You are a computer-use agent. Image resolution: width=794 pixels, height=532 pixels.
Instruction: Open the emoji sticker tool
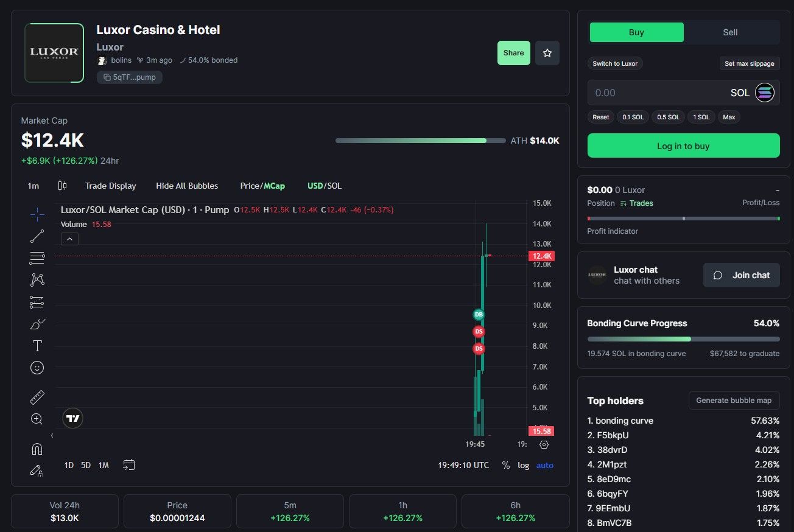[x=37, y=368]
